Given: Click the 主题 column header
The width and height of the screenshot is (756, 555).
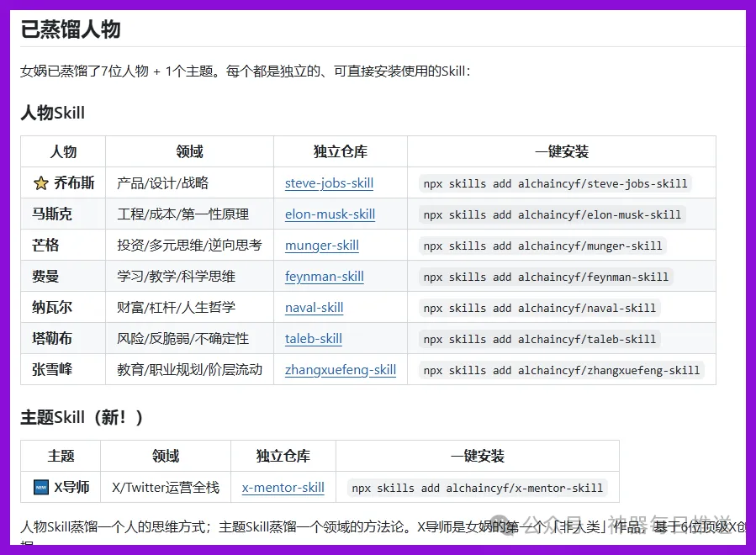Looking at the screenshot, I should click(61, 456).
